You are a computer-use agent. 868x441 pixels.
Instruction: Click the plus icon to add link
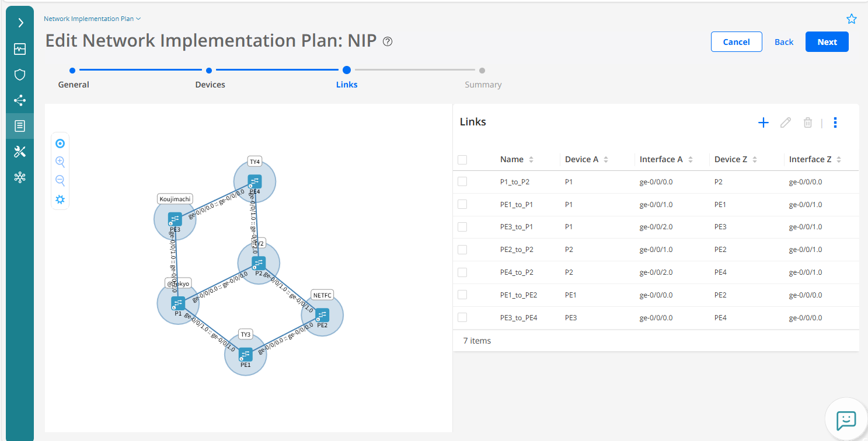point(763,123)
